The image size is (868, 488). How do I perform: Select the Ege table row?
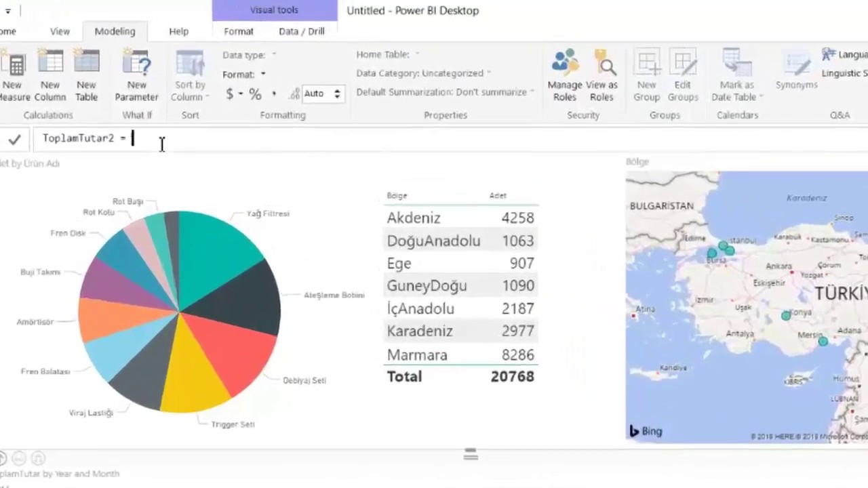pos(460,263)
